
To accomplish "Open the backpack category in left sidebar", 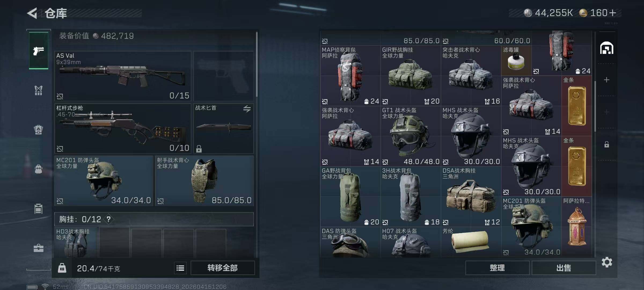I will tap(39, 130).
